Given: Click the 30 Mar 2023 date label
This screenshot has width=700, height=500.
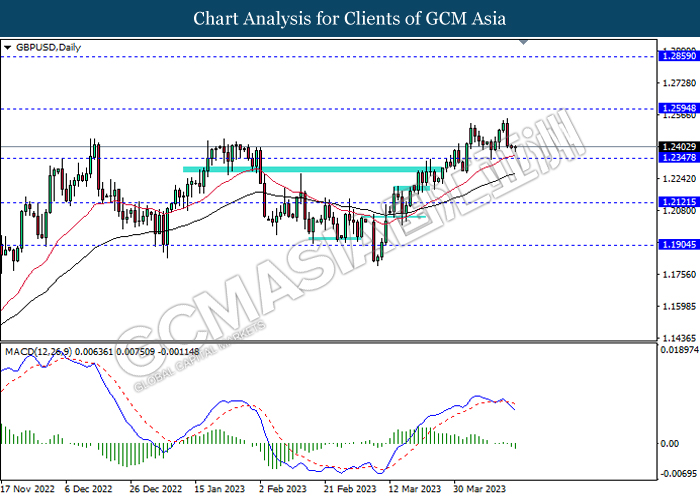Looking at the screenshot, I should pos(479,489).
